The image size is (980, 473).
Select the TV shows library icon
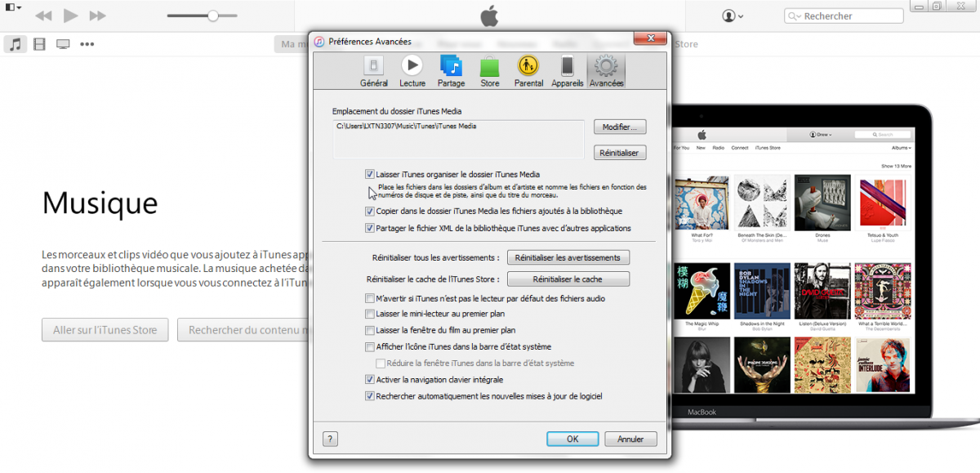tap(63, 44)
